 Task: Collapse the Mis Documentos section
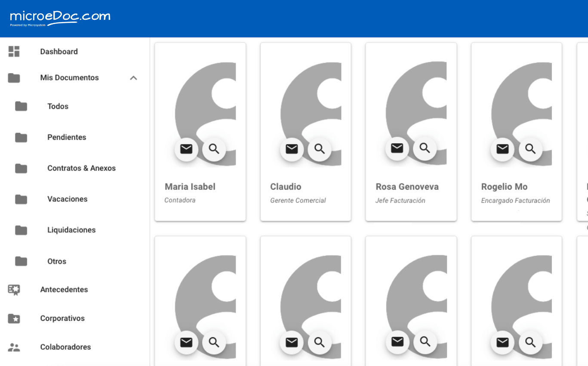[x=133, y=78]
